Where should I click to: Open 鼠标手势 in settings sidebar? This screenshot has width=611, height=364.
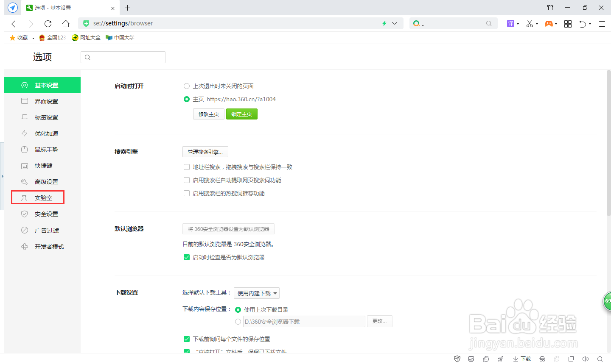click(x=42, y=150)
